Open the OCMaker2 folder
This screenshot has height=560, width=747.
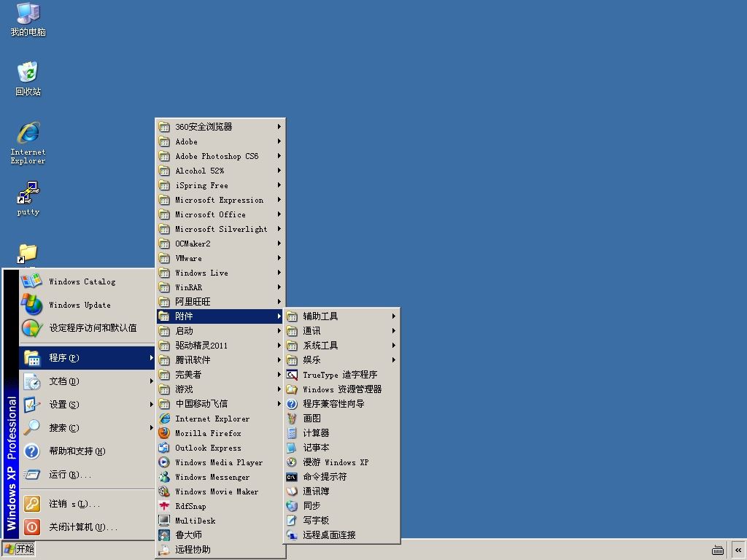point(220,244)
